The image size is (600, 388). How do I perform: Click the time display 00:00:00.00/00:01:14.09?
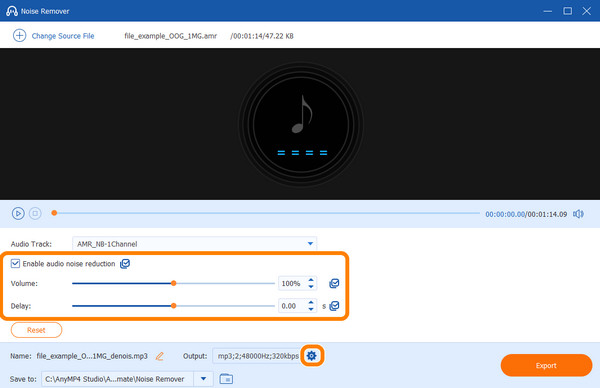point(526,214)
